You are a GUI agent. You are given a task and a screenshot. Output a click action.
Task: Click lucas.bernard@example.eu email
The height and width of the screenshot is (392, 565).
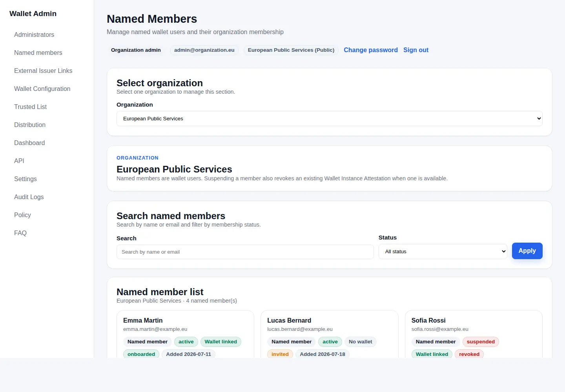coord(300,329)
